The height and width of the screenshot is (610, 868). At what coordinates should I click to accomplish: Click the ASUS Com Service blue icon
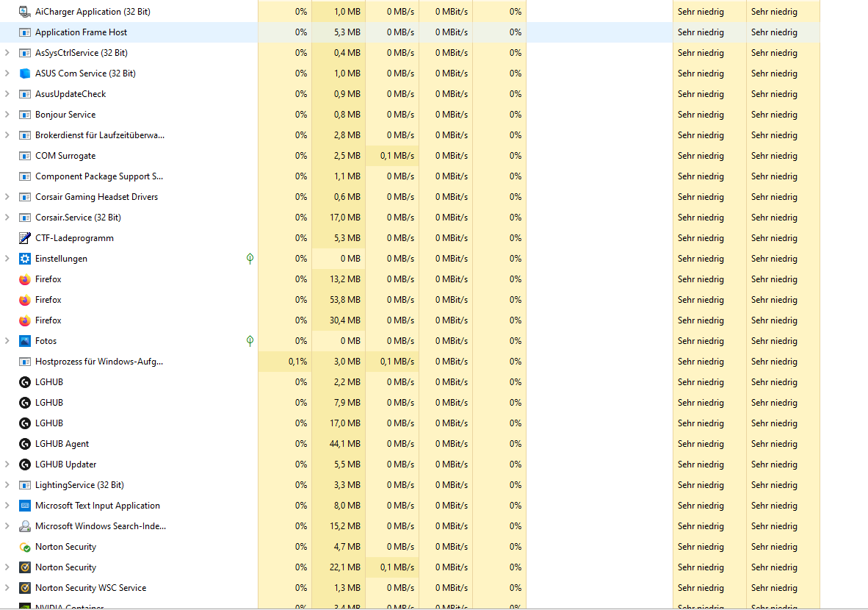pos(24,73)
